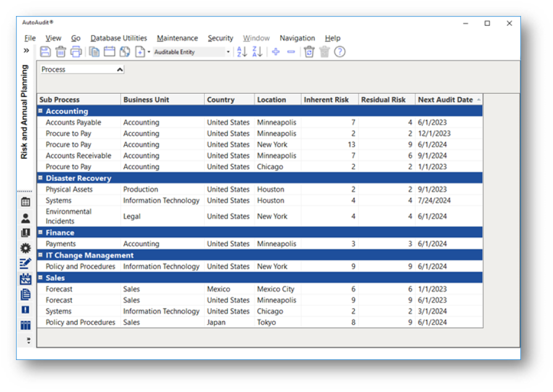
Task: Select the Accounts Payable row
Action: 260,122
